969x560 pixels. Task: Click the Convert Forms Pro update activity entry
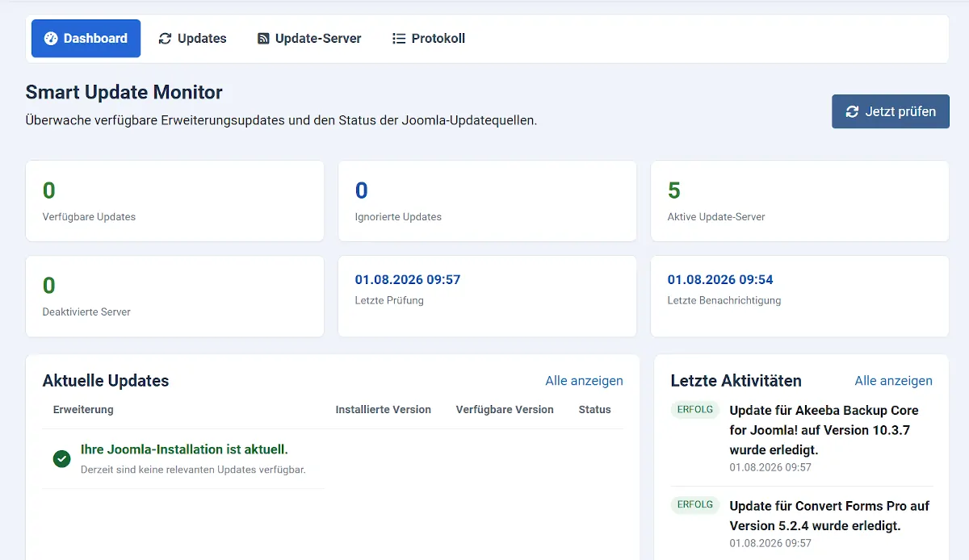click(x=829, y=516)
